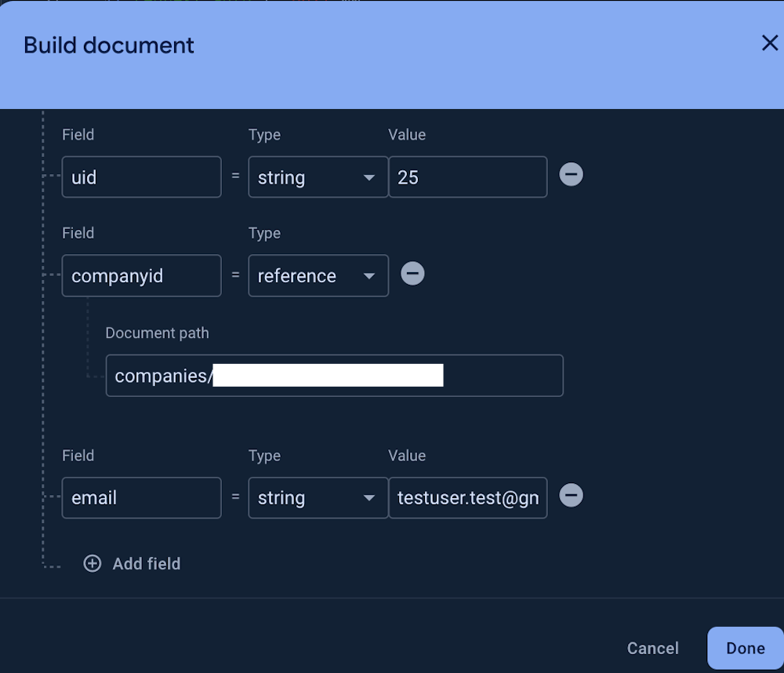Image resolution: width=784 pixels, height=673 pixels.
Task: Remove the uid field
Action: (x=571, y=174)
